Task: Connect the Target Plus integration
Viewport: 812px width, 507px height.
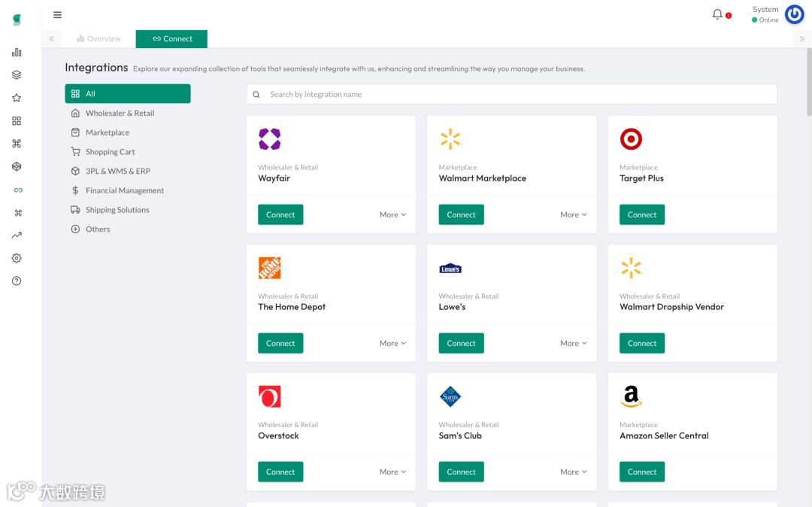Action: point(642,215)
